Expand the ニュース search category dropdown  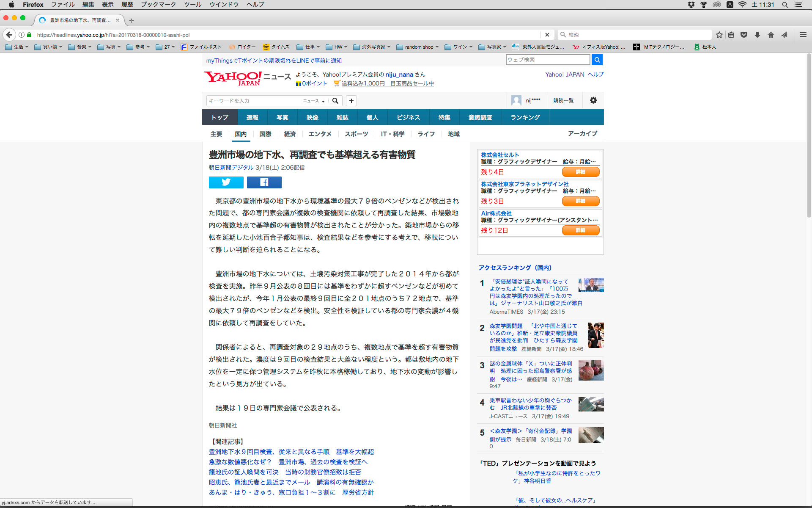point(314,101)
